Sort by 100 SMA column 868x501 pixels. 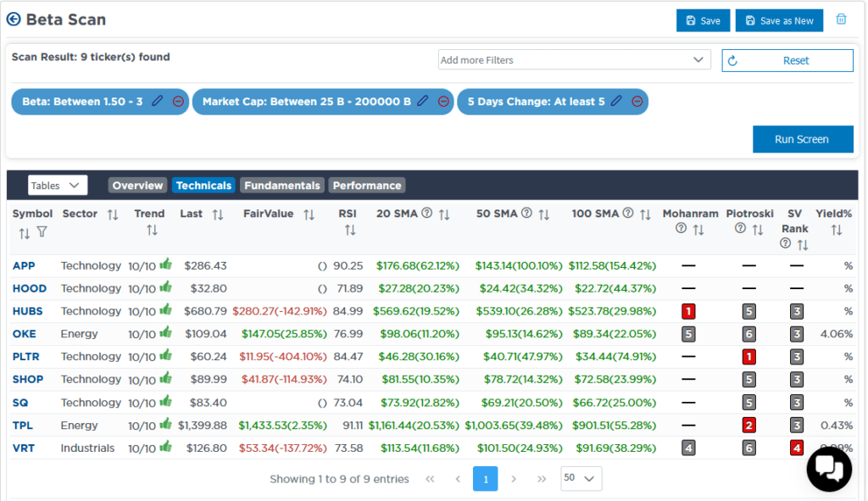pyautogui.click(x=645, y=214)
